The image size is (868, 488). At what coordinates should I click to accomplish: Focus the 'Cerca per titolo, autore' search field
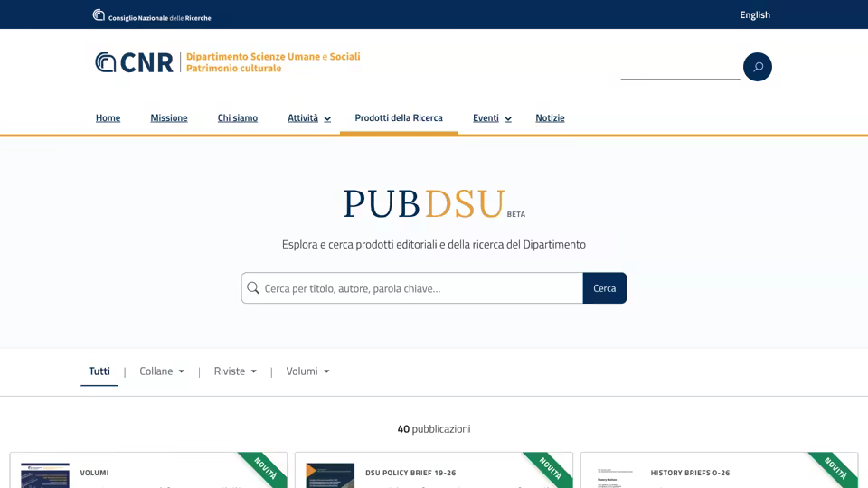tap(412, 288)
